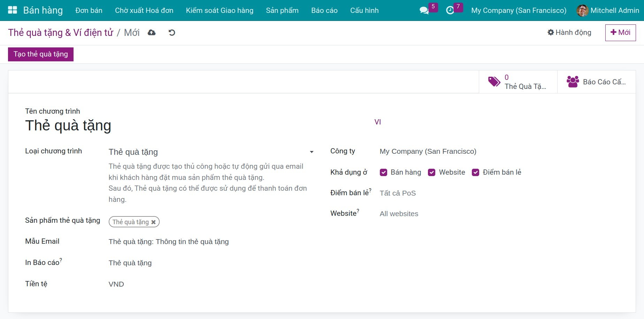
Task: Discard changes with the undo icon
Action: coord(172,32)
